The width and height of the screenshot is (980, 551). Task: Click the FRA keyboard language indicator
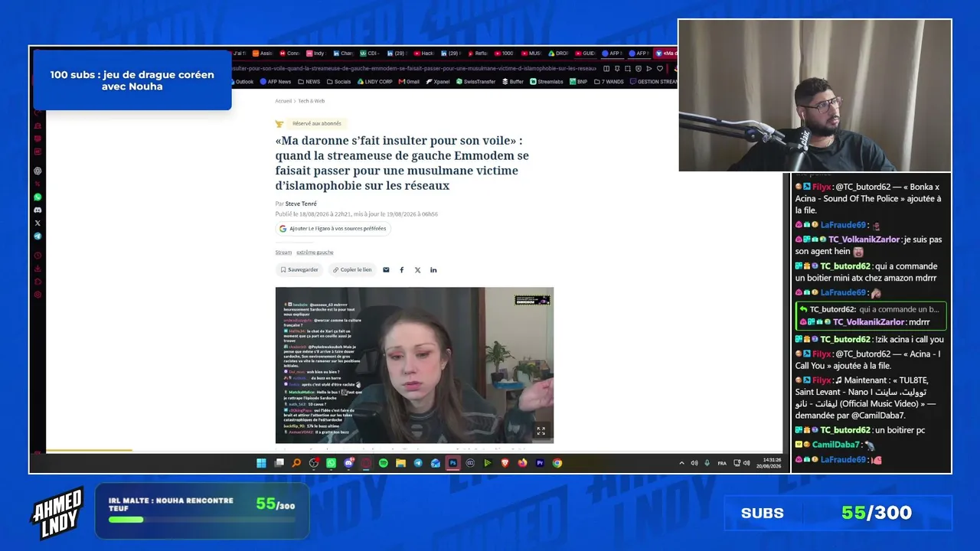pos(722,463)
